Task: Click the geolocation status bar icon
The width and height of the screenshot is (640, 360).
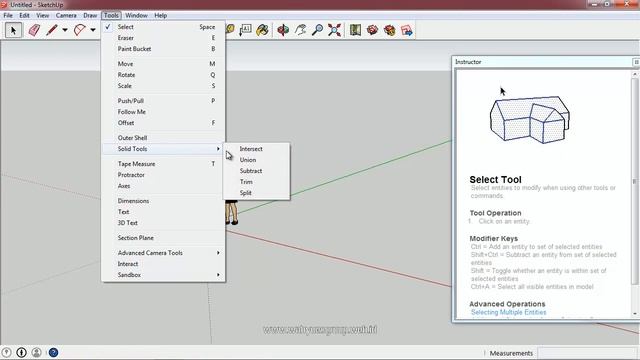Action: tap(7, 352)
